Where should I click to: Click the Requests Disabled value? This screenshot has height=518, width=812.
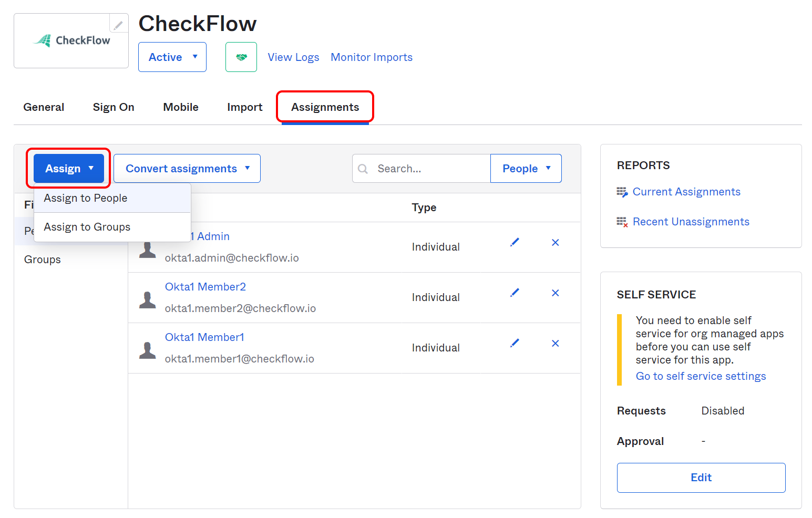coord(723,411)
